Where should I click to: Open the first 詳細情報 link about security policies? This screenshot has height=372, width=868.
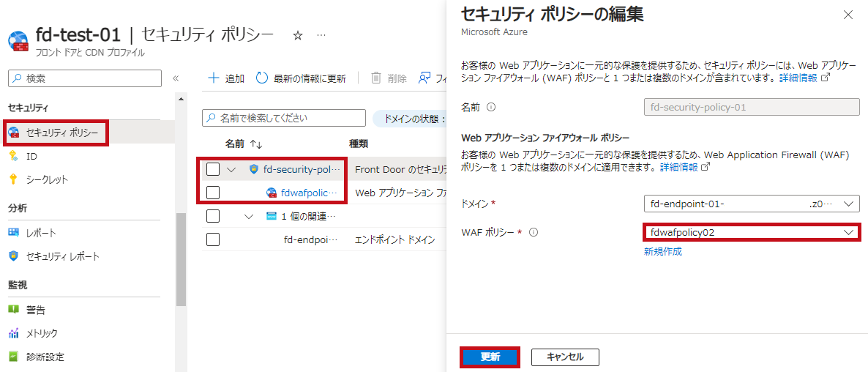coord(798,78)
